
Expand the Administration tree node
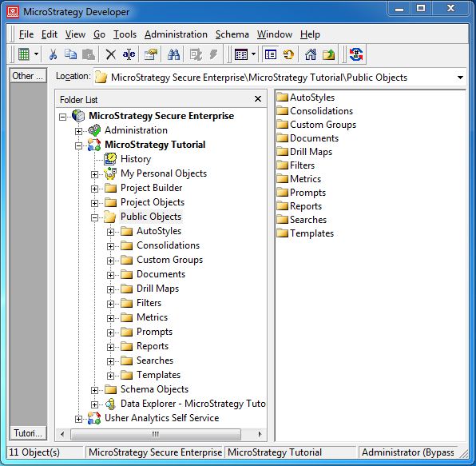point(78,131)
